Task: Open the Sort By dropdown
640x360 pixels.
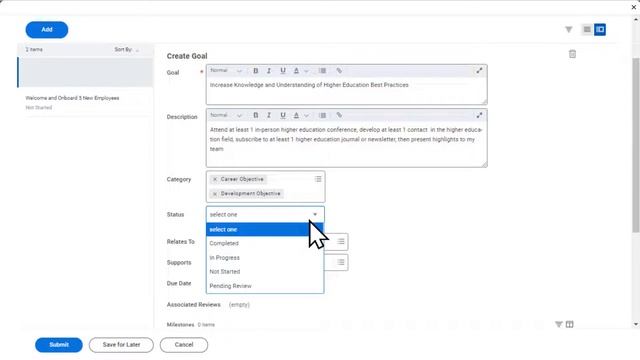Action: pyautogui.click(x=127, y=49)
